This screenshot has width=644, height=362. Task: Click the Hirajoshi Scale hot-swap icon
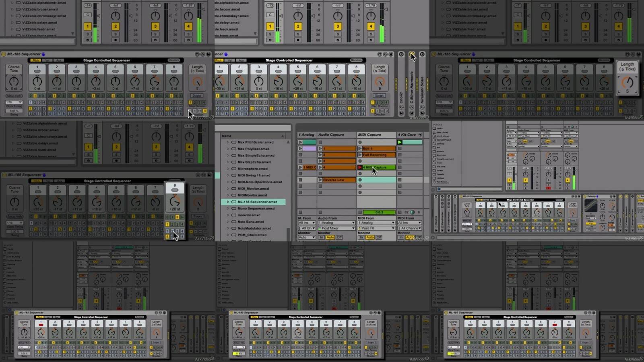pyautogui.click(x=422, y=108)
